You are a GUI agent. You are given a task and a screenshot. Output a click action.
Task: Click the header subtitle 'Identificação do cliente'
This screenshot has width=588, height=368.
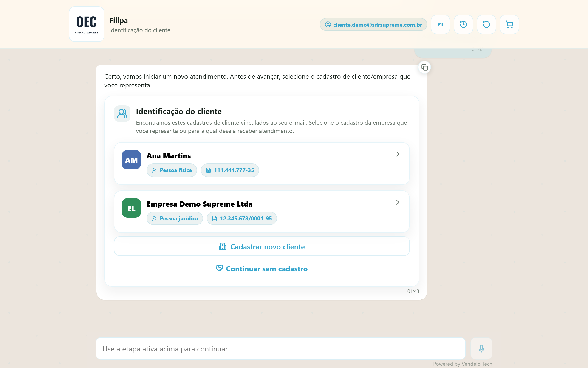click(140, 30)
